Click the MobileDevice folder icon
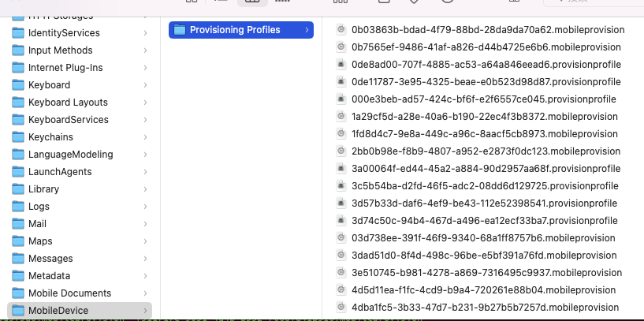 coord(18,311)
